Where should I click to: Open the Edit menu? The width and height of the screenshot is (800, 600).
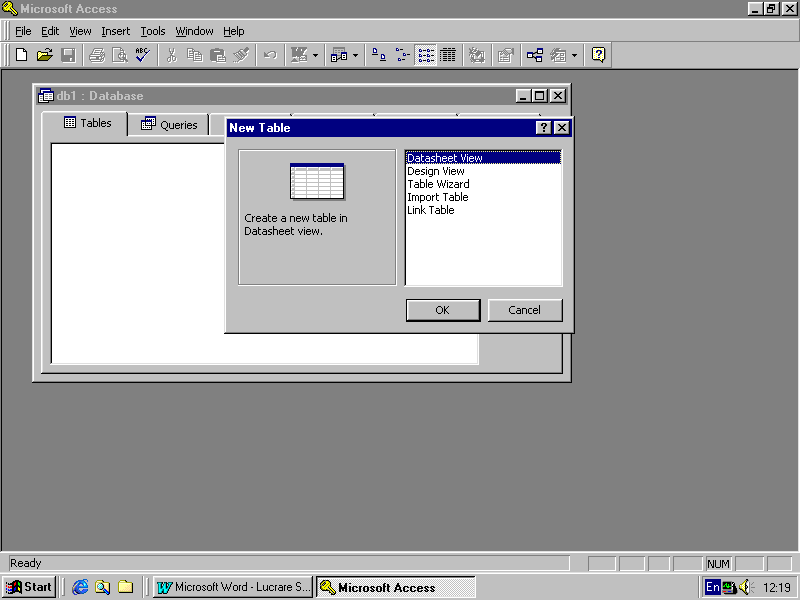[50, 31]
